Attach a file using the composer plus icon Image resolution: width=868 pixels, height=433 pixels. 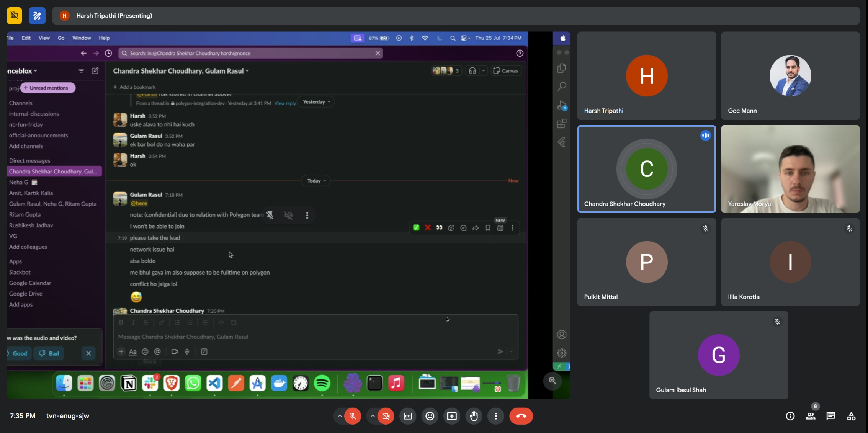(121, 351)
